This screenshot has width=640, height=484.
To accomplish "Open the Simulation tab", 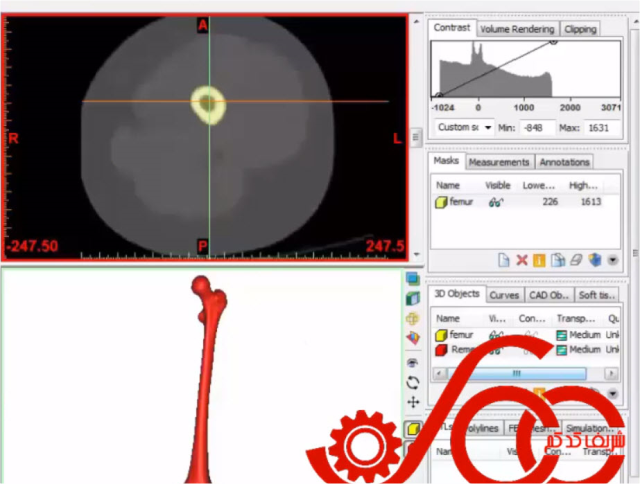I will tap(589, 428).
